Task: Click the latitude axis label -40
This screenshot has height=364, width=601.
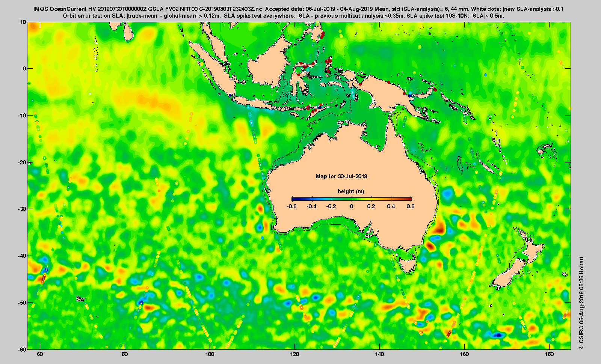Action: point(22,256)
